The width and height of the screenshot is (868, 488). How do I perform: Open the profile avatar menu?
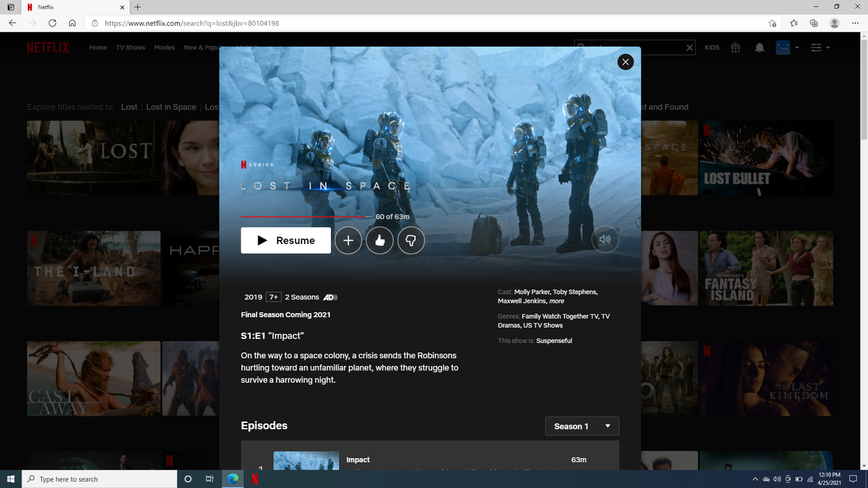coord(787,47)
